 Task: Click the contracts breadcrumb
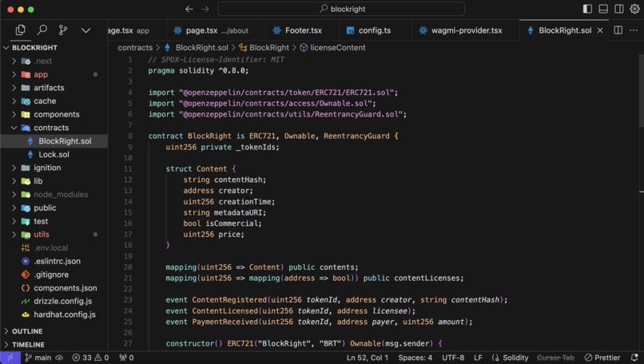tap(135, 48)
